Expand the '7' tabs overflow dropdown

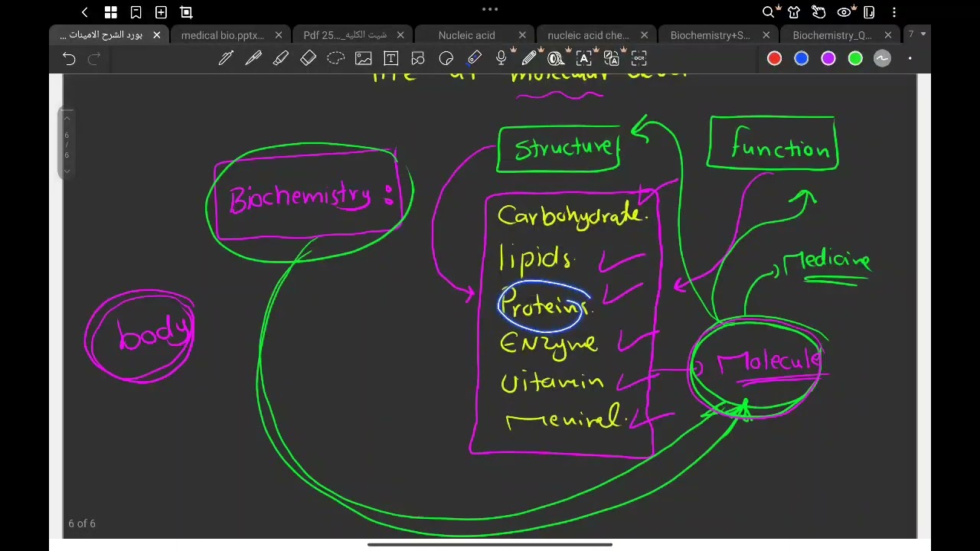click(917, 34)
